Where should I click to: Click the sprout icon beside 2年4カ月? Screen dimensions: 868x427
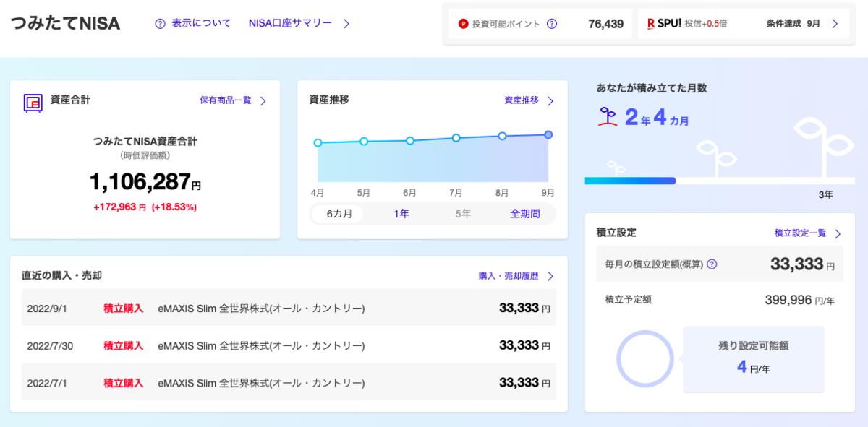(608, 117)
